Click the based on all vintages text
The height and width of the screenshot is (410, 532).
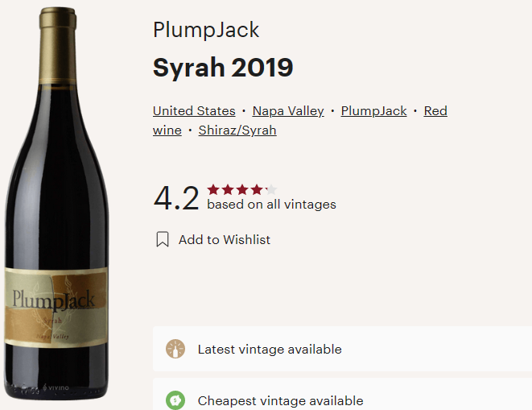271,205
